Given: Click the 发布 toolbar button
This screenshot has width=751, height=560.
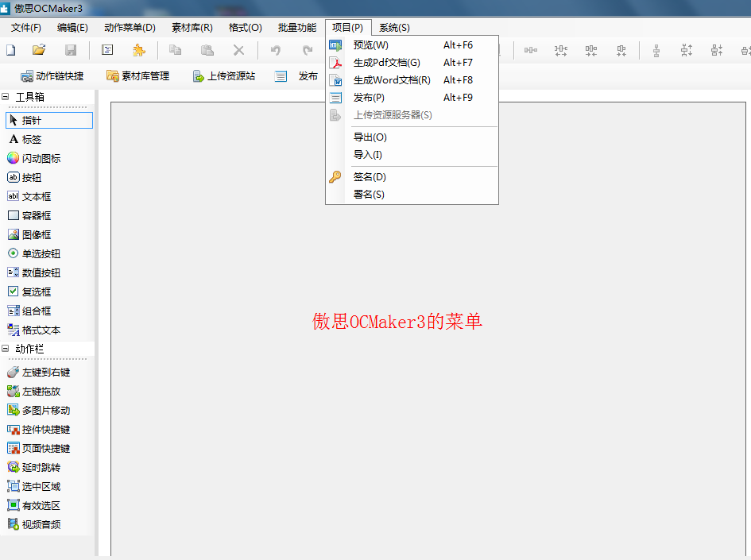Looking at the screenshot, I should (x=296, y=76).
